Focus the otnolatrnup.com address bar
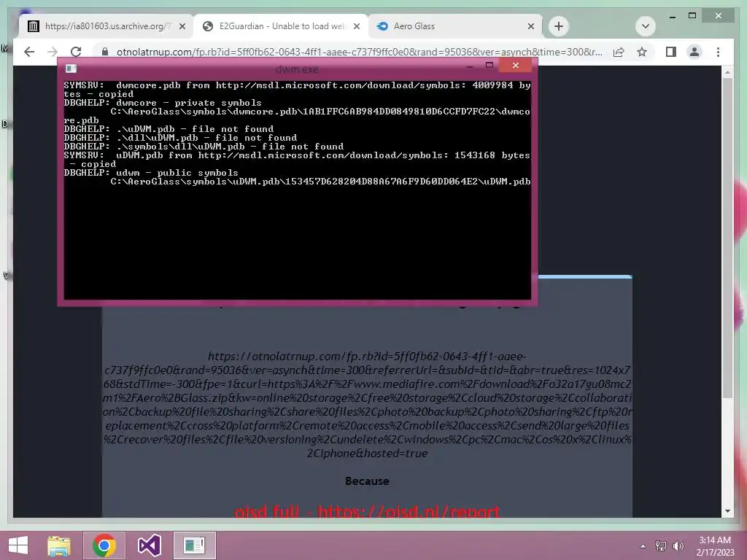This screenshot has height=560, width=747. (360, 52)
